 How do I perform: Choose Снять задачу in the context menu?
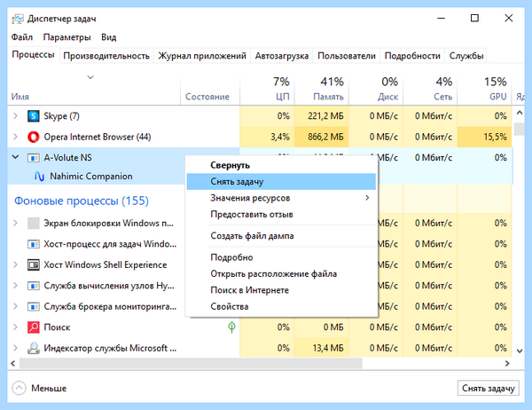coord(281,182)
